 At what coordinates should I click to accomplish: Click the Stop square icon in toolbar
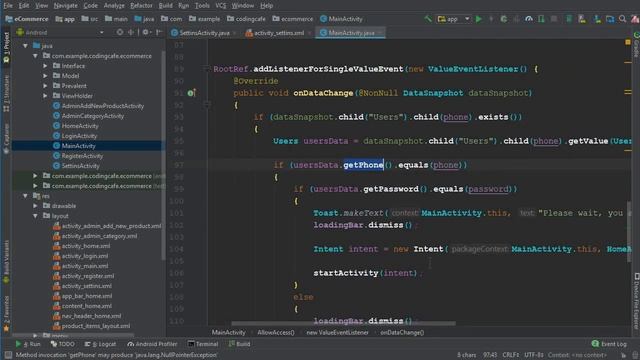point(554,19)
